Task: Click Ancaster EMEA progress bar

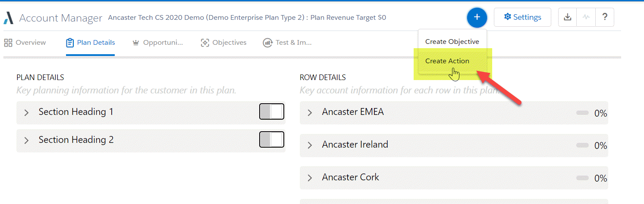Action: 582,113
